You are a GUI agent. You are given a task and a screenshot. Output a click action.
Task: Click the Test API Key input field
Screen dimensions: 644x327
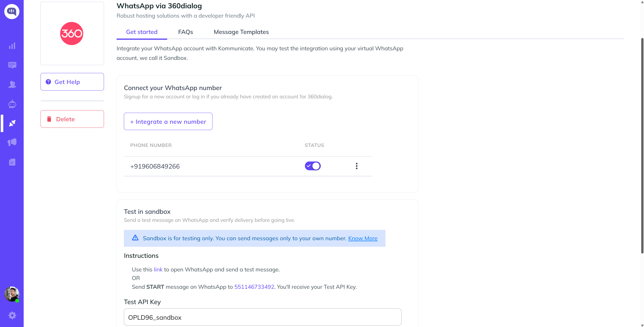[263, 317]
